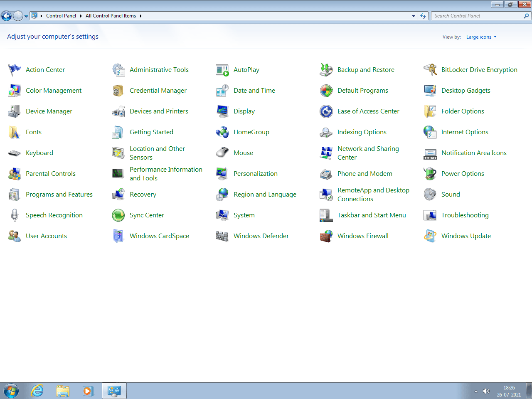Open the Mouse icon
Image resolution: width=532 pixels, height=399 pixels.
(x=222, y=153)
